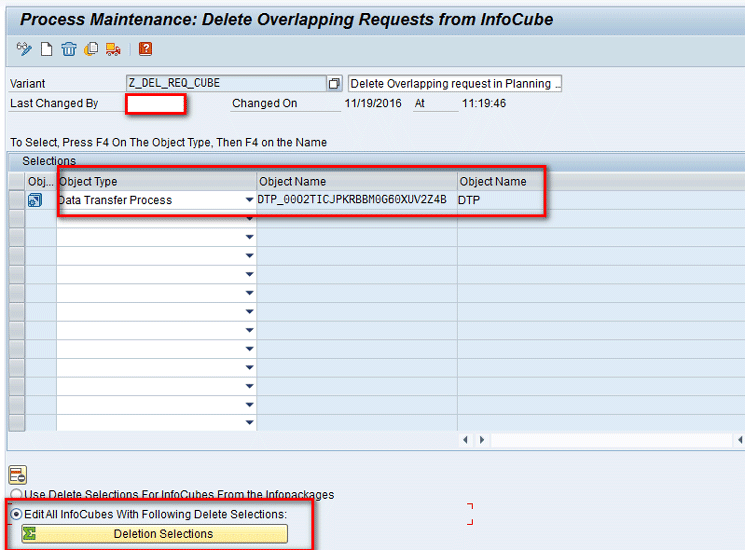The width and height of the screenshot is (745, 550).
Task: Click the Copy variant icon
Action: (x=91, y=49)
